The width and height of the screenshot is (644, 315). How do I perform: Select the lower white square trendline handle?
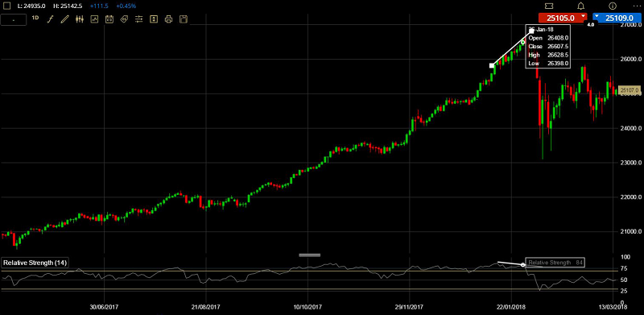coord(492,65)
